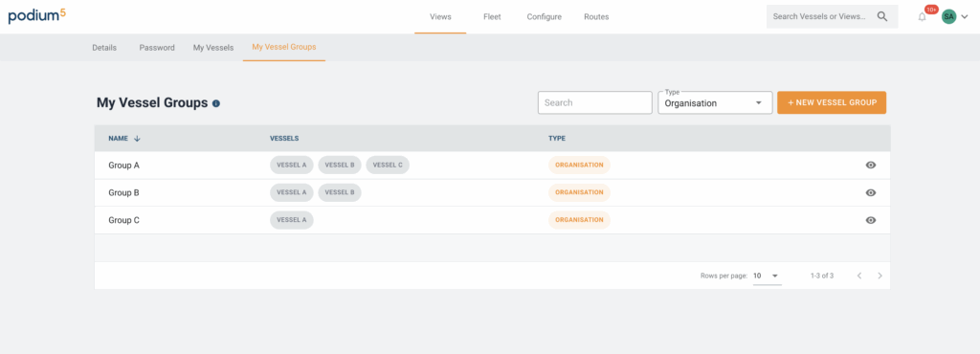
Task: Select the My Vessel Groups tab
Action: (x=283, y=47)
